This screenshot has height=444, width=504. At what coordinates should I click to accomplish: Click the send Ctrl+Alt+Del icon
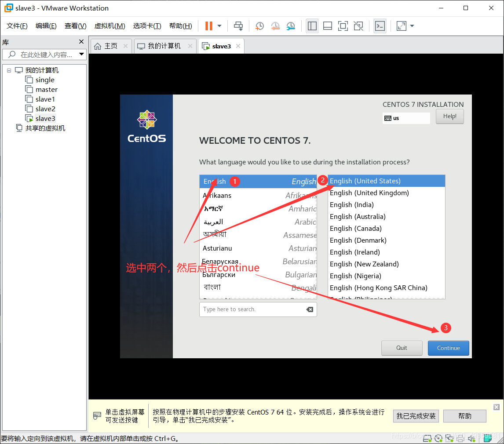pyautogui.click(x=238, y=25)
